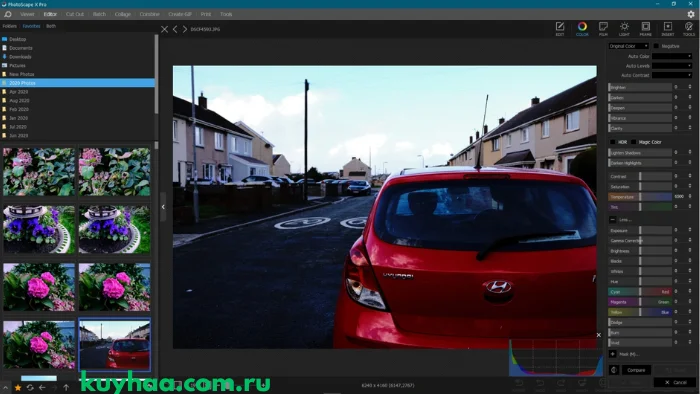This screenshot has width=700, height=394.
Task: Close the current photo with X icon
Action: point(164,29)
